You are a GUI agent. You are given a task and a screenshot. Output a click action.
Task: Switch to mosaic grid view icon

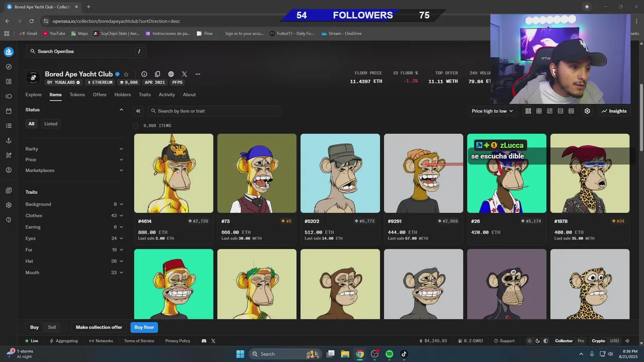point(550,111)
